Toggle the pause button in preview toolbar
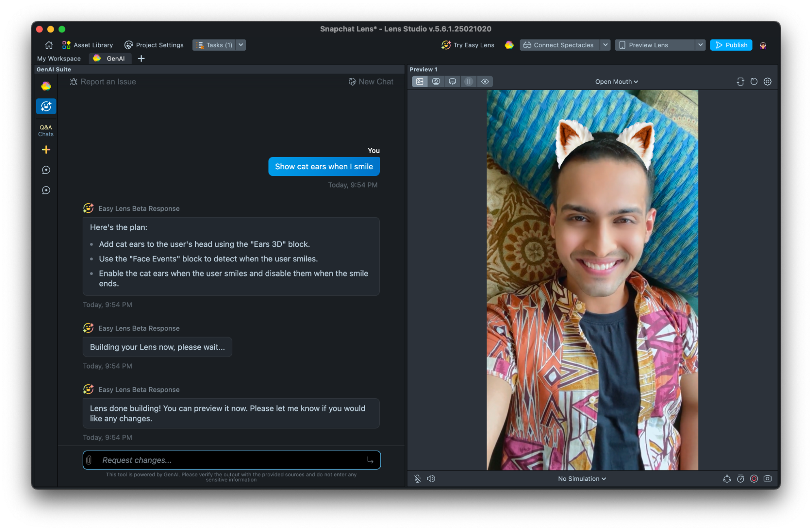The image size is (812, 531). (468, 82)
